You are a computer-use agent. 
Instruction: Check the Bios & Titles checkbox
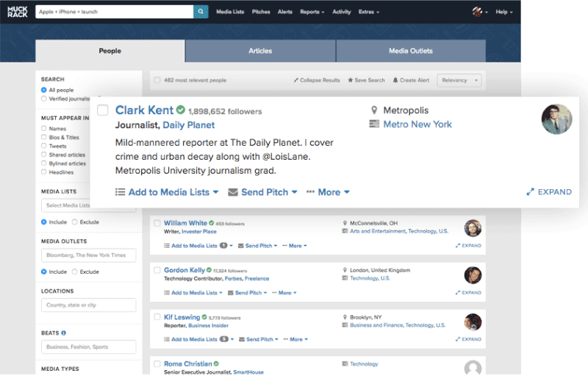tap(44, 137)
